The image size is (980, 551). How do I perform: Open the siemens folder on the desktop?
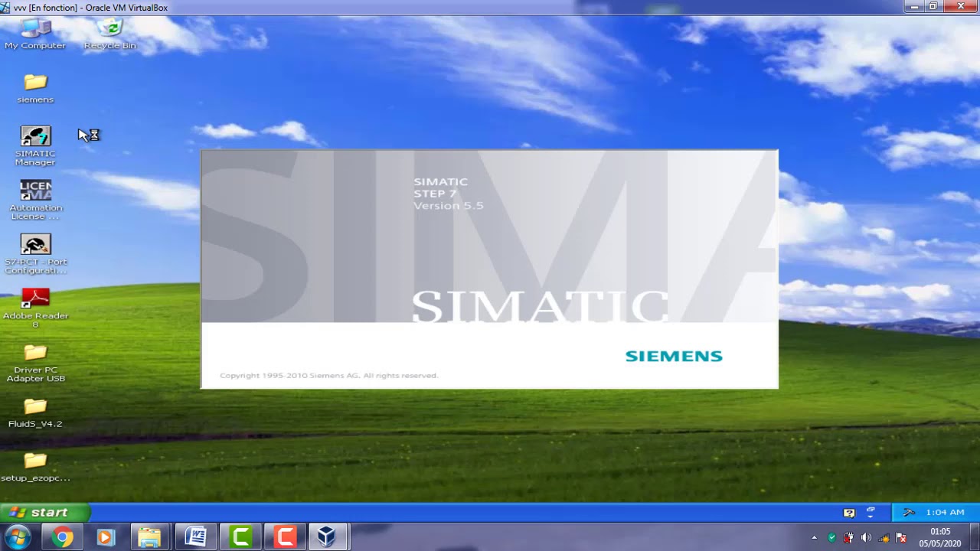tap(35, 89)
